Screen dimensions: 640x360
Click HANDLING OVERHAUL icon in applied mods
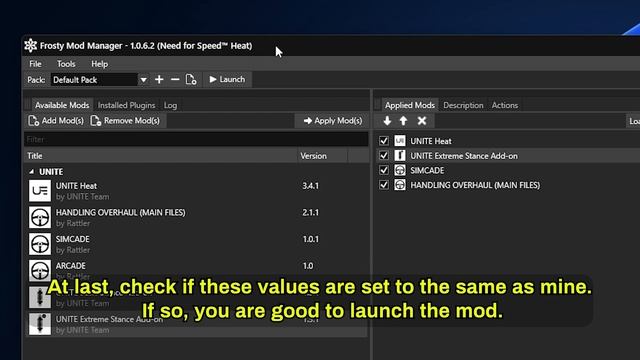[400, 185]
